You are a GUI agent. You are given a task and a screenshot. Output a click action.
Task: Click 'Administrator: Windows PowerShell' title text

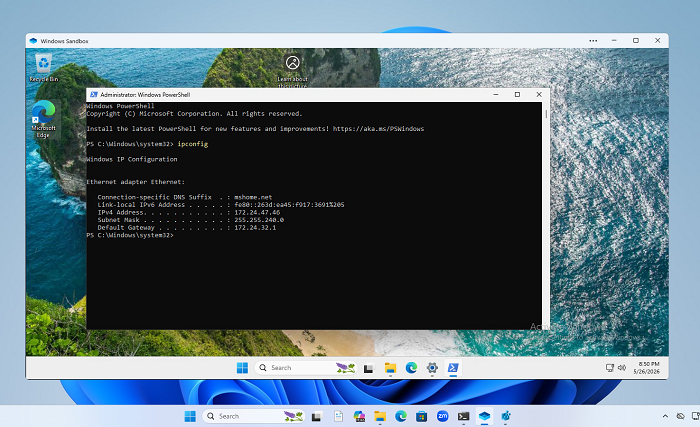point(145,95)
